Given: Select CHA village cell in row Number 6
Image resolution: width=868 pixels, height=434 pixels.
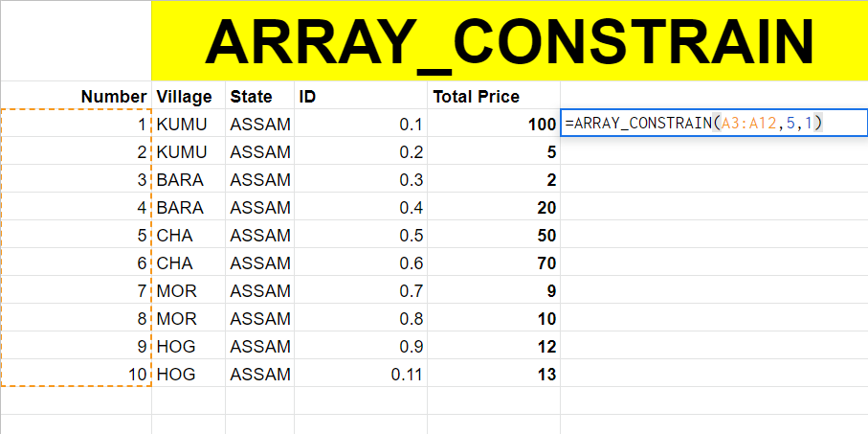Looking at the screenshot, I should pos(189,262).
